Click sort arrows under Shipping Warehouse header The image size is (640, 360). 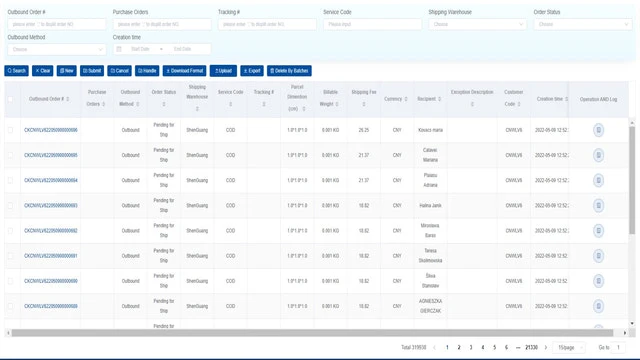click(197, 109)
